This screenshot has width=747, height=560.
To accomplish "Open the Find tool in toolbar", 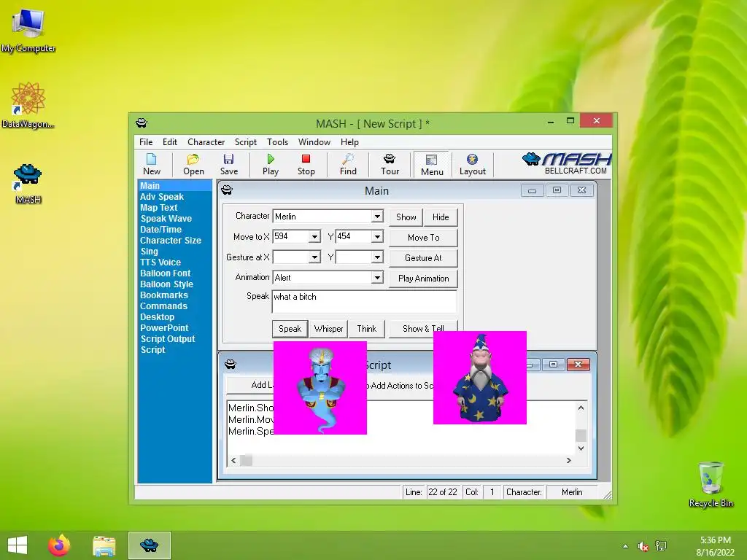I will point(348,164).
